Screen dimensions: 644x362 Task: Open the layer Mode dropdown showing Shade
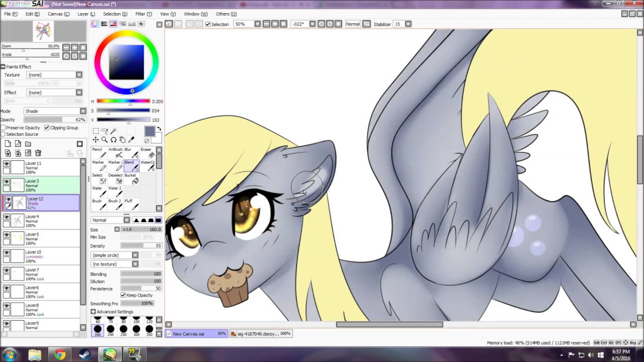tap(55, 111)
